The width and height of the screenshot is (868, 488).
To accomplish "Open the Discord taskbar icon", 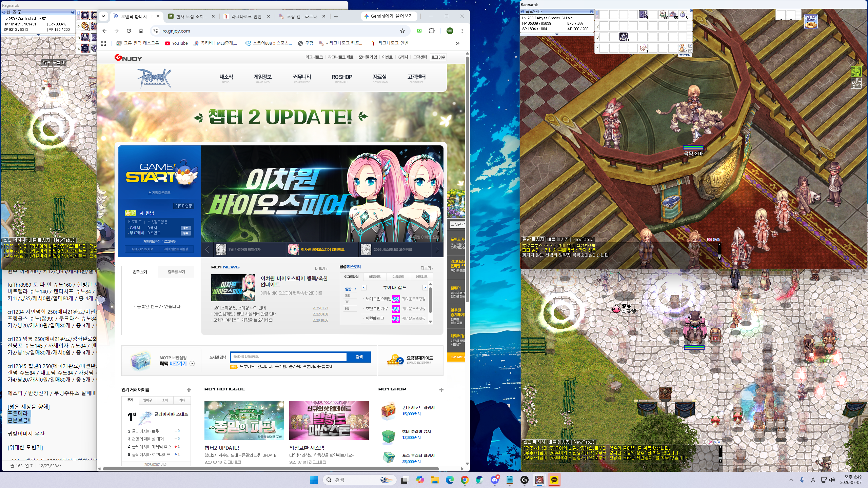I will tap(495, 480).
